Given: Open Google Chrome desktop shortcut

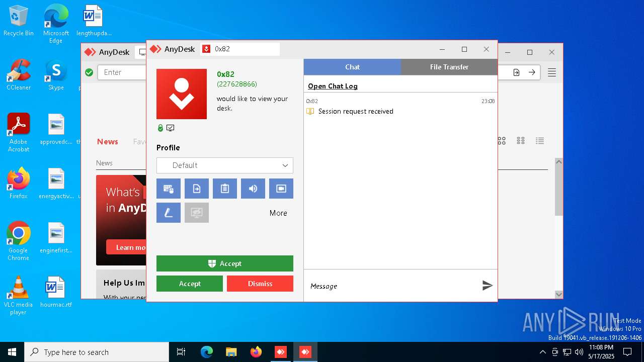Looking at the screenshot, I should tap(19, 241).
